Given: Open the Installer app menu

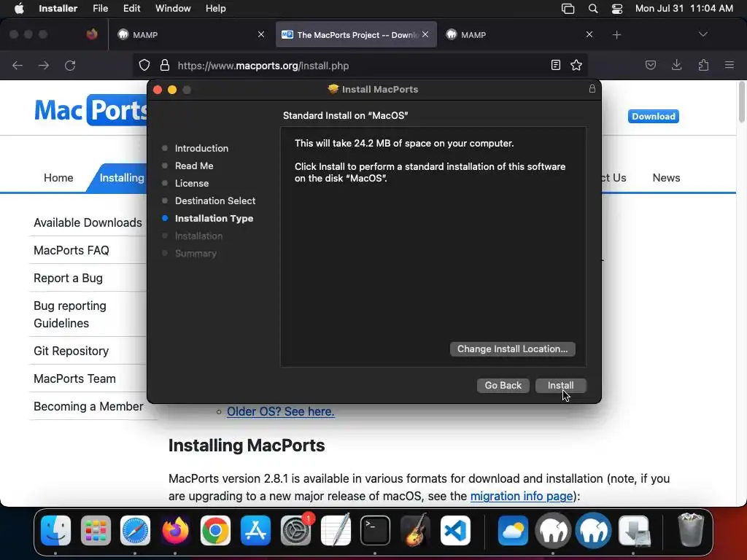Looking at the screenshot, I should (x=58, y=9).
